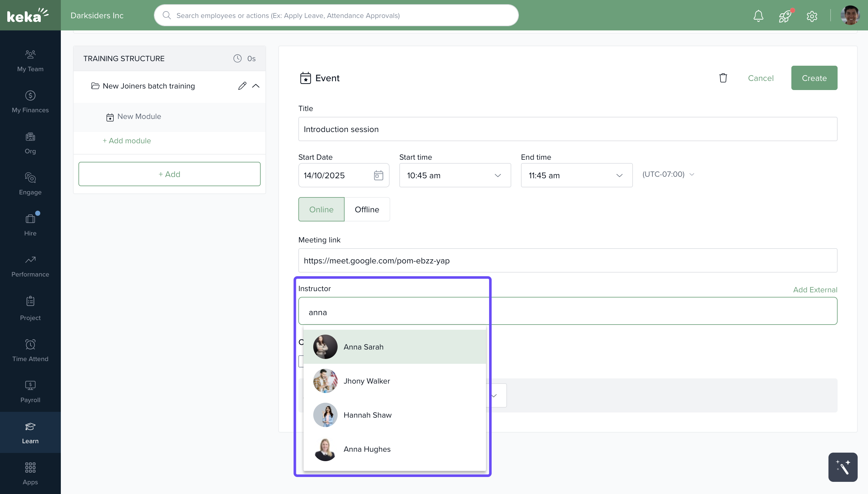
Task: Edit New Joiners batch training name
Action: coord(242,86)
